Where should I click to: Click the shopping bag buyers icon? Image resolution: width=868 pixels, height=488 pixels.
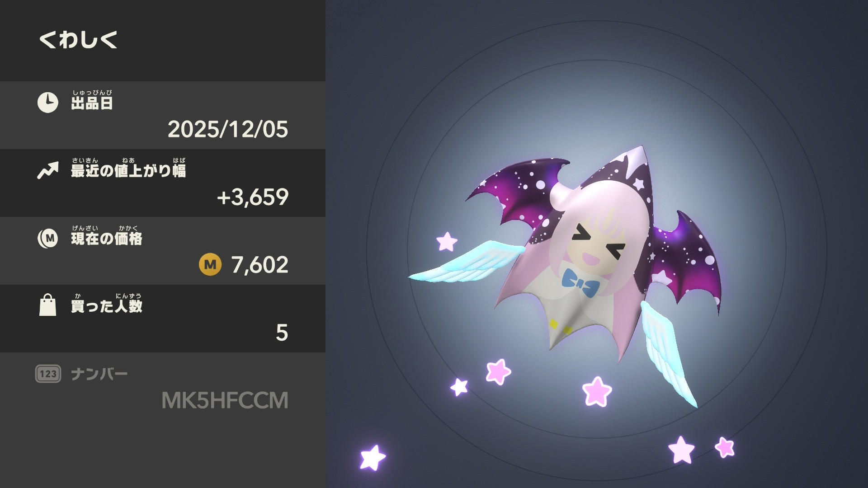48,305
